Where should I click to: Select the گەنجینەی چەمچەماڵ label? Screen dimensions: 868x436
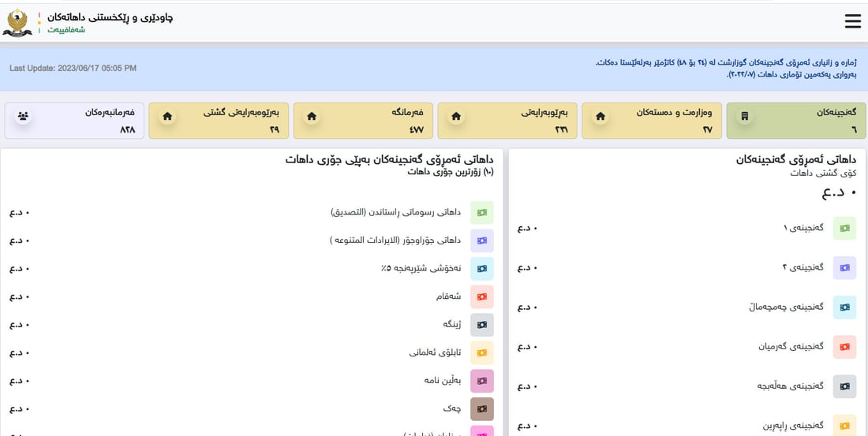(x=787, y=307)
